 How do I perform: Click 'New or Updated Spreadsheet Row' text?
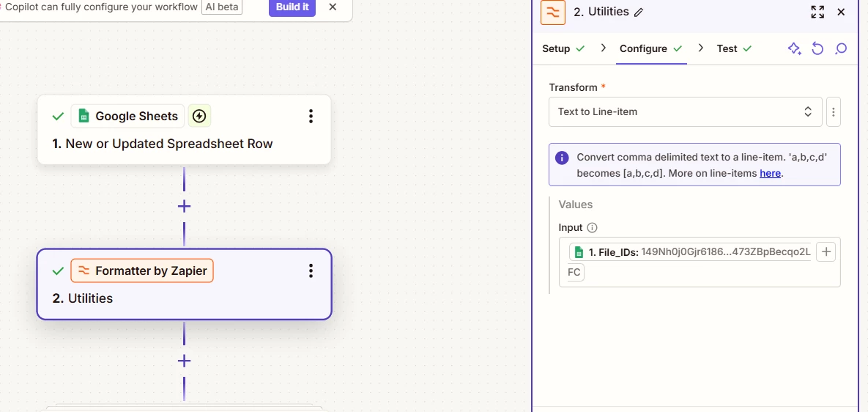(169, 144)
